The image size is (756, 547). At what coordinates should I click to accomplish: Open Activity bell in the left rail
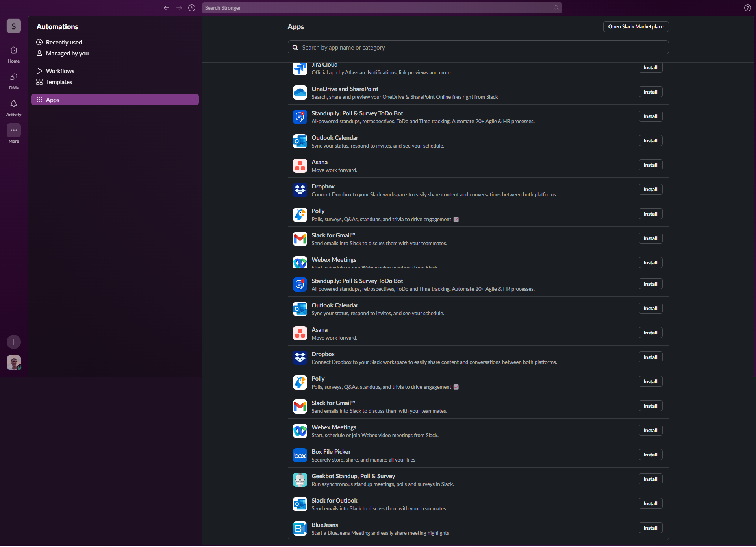point(14,108)
